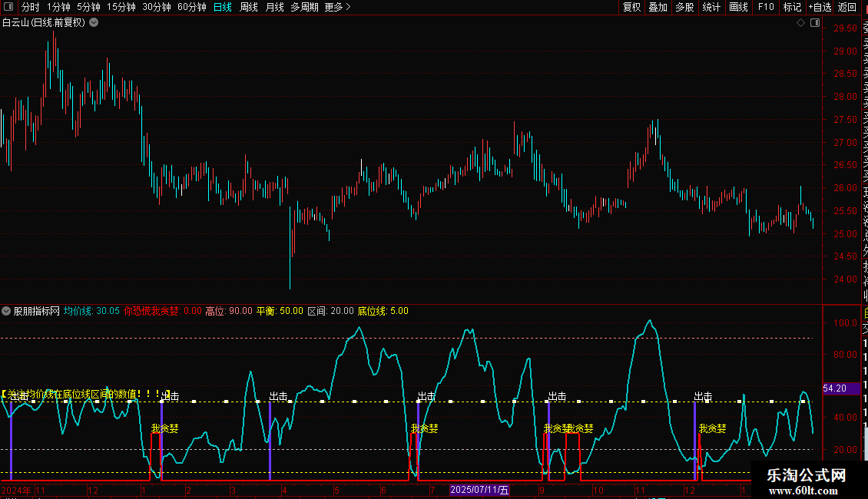Image resolution: width=868 pixels, height=499 pixels.
Task: Select the 5分钟 period tab
Action: pos(88,7)
